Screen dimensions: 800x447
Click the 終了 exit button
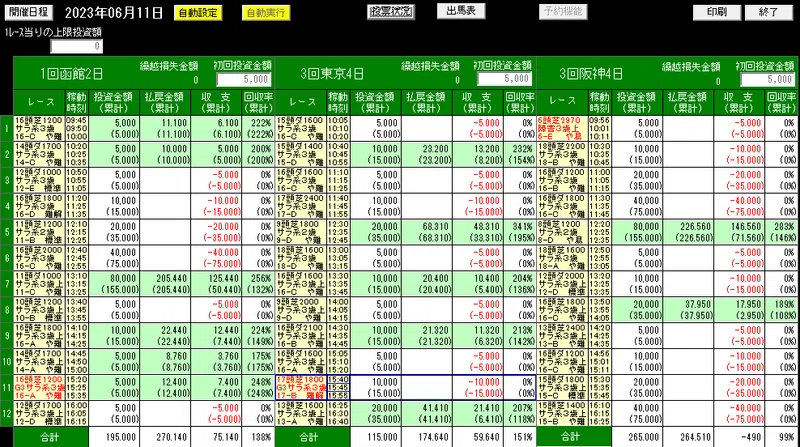(x=769, y=12)
